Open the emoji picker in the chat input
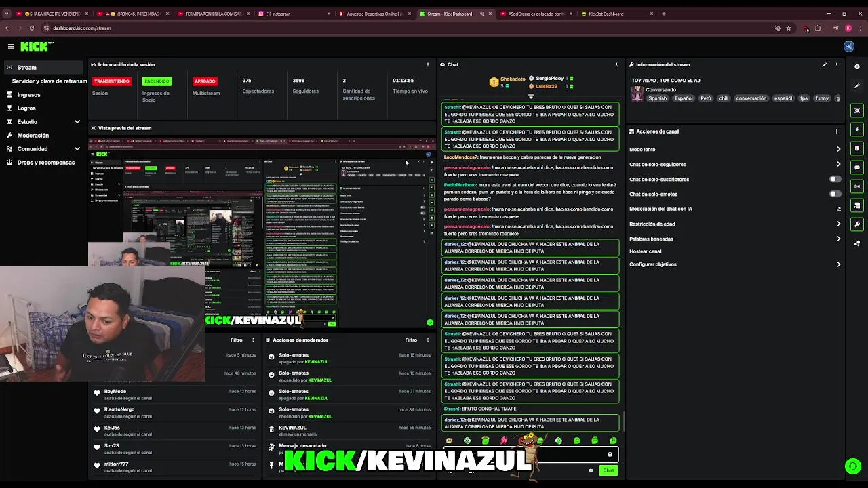The width and height of the screenshot is (868, 488). (x=610, y=455)
